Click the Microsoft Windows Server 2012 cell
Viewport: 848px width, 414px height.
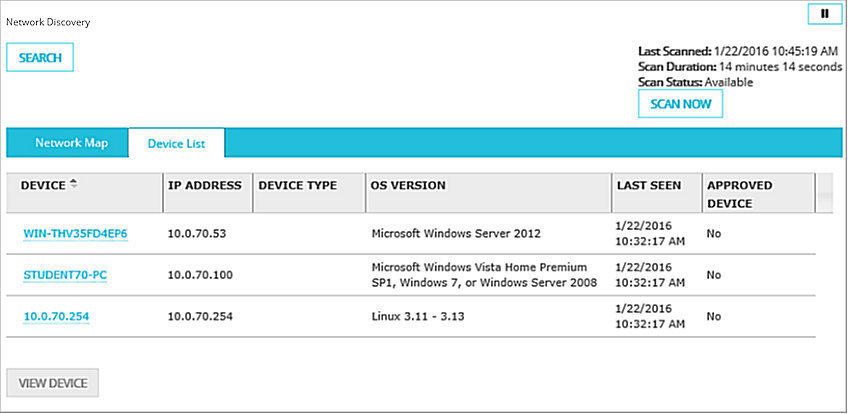pyautogui.click(x=455, y=234)
